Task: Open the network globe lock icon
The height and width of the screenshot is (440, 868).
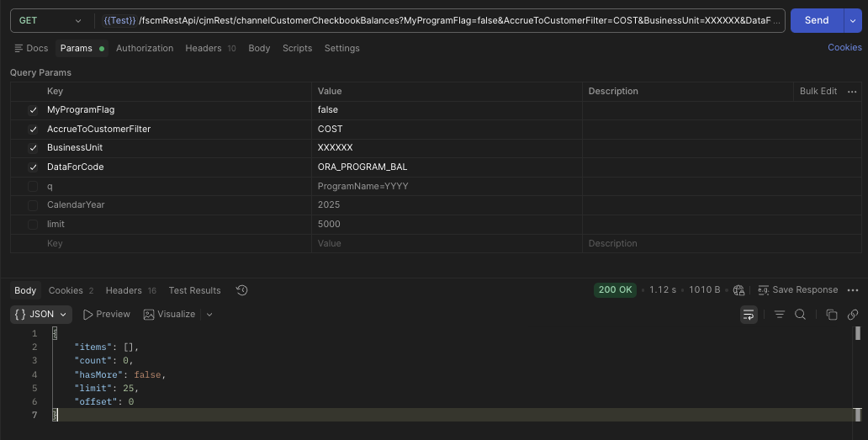Action: pyautogui.click(x=738, y=290)
